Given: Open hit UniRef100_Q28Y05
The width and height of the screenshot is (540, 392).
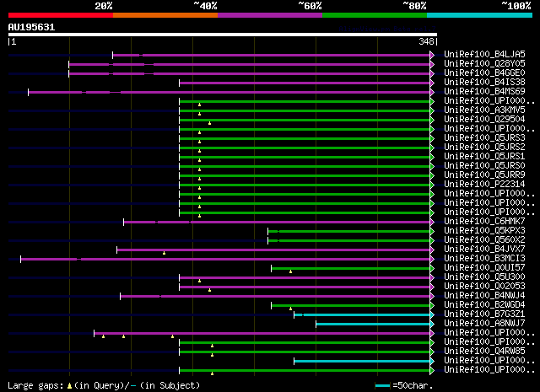Looking at the screenshot, I should [x=484, y=64].
